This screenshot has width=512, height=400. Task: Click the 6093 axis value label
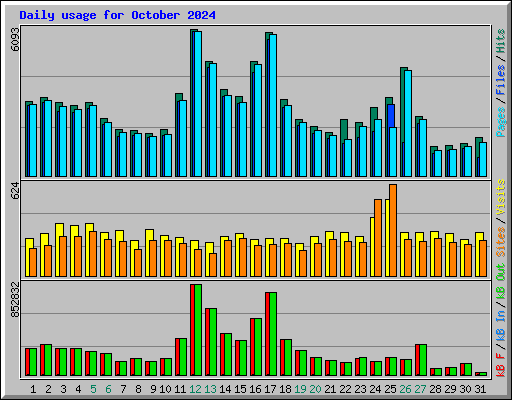15,39
